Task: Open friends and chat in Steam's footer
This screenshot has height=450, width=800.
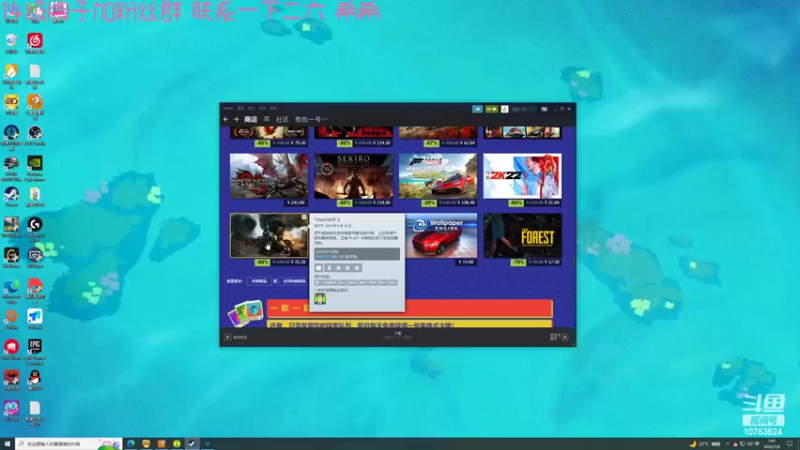Action: (x=559, y=337)
